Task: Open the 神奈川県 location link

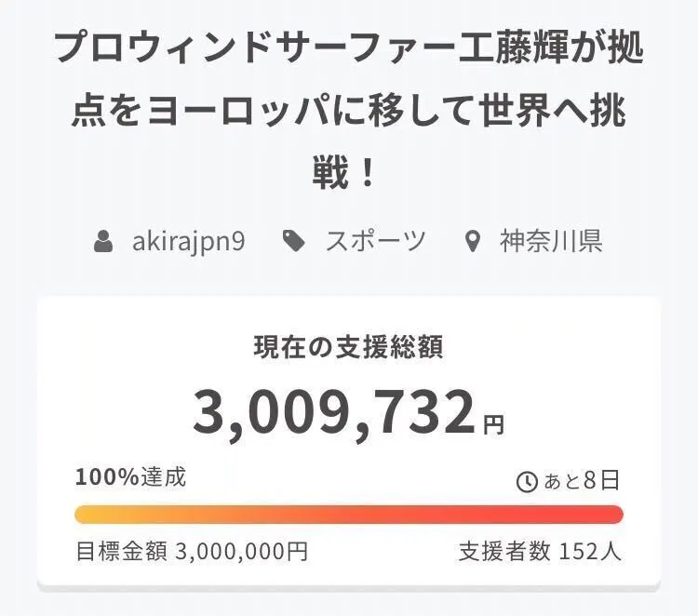Action: coord(551,242)
